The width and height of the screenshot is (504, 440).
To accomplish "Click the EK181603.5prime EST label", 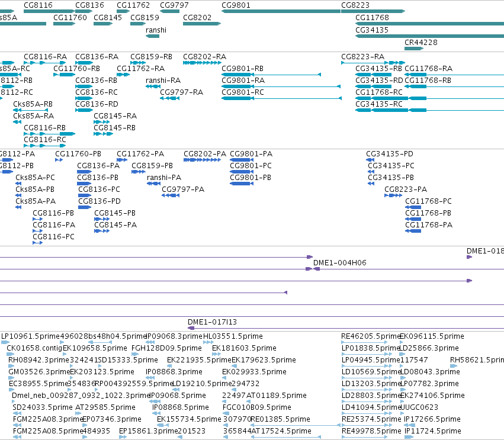I will [x=244, y=348].
